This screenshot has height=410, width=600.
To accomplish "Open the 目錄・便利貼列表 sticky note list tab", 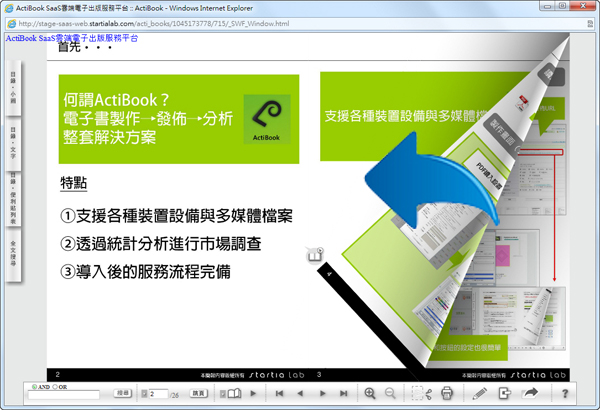I will [x=13, y=199].
